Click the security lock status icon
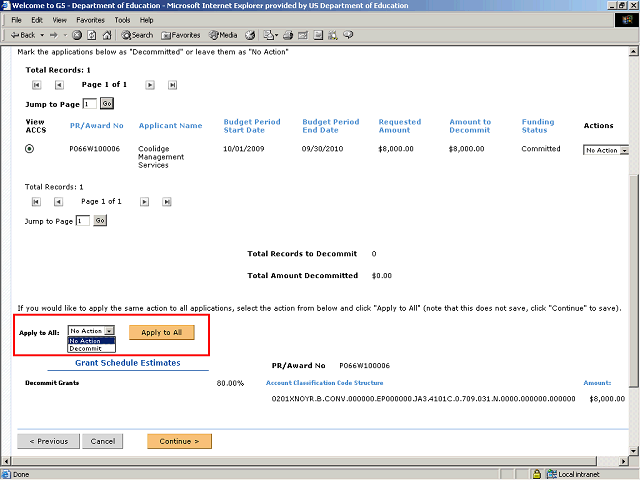The height and width of the screenshot is (480, 640). click(537, 474)
